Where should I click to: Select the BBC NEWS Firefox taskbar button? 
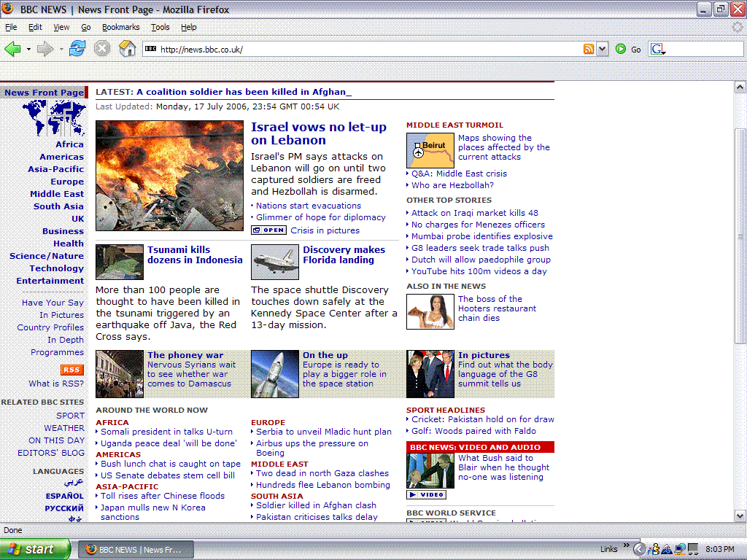click(136, 550)
